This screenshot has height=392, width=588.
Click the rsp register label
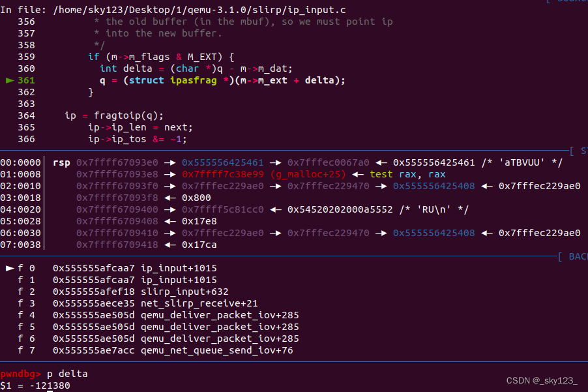point(61,162)
